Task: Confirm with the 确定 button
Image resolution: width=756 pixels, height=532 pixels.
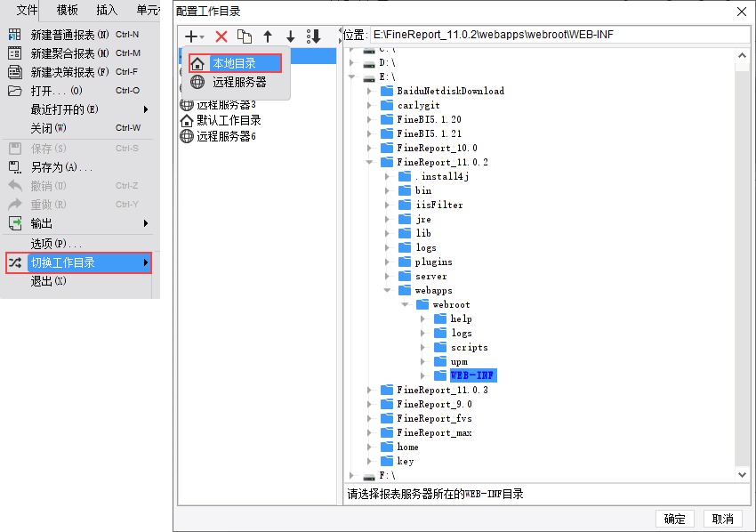Action: click(674, 519)
